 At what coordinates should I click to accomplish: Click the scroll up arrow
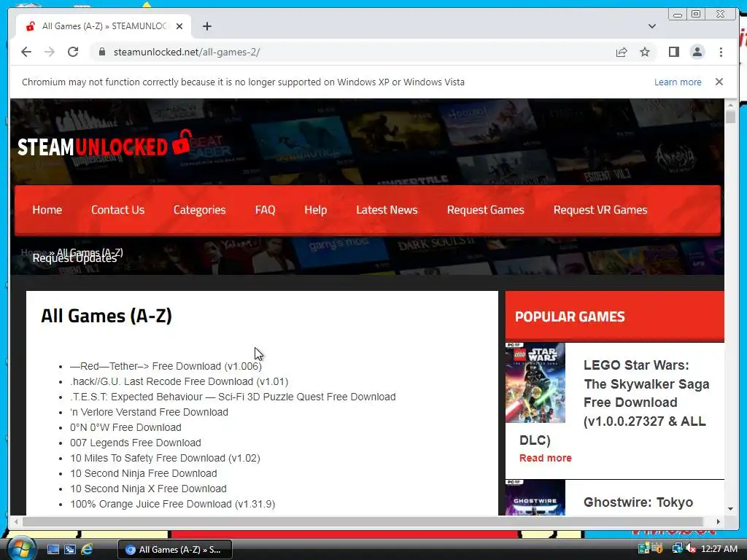(x=730, y=104)
